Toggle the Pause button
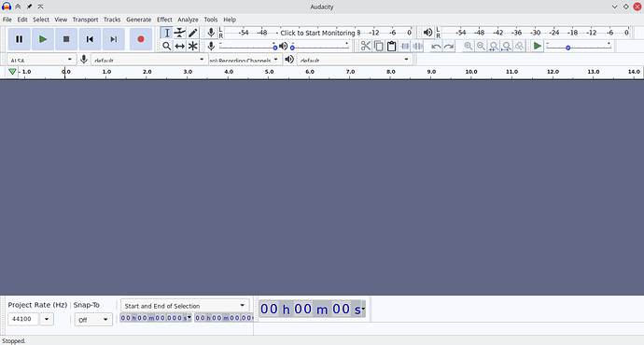The height and width of the screenshot is (345, 644). coord(19,39)
